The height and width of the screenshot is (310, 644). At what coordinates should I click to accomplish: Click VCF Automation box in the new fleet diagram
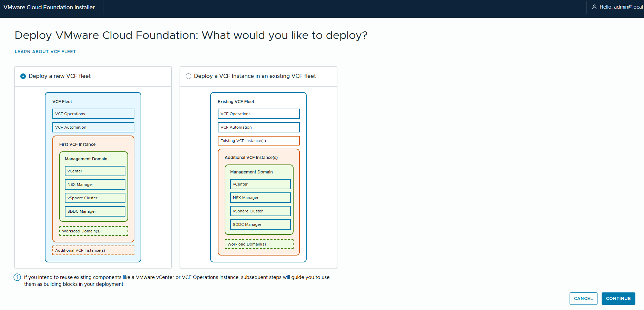coord(93,127)
